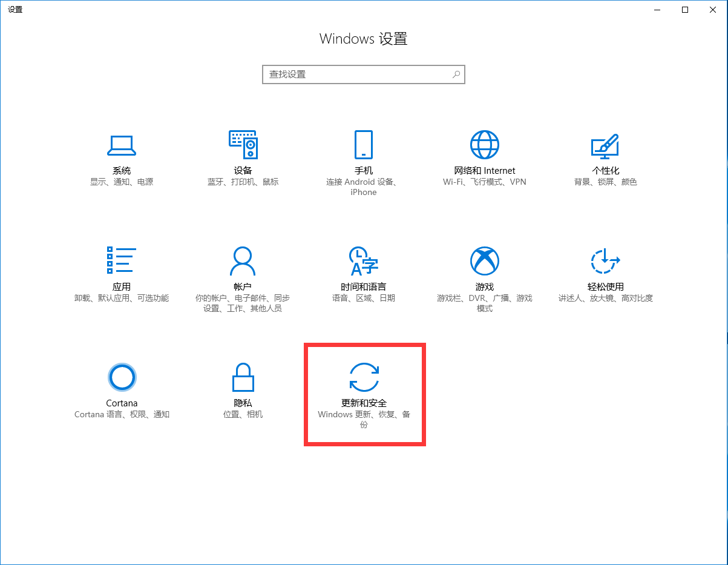This screenshot has height=565, width=728.
Task: Click the search magnifier icon
Action: point(456,74)
